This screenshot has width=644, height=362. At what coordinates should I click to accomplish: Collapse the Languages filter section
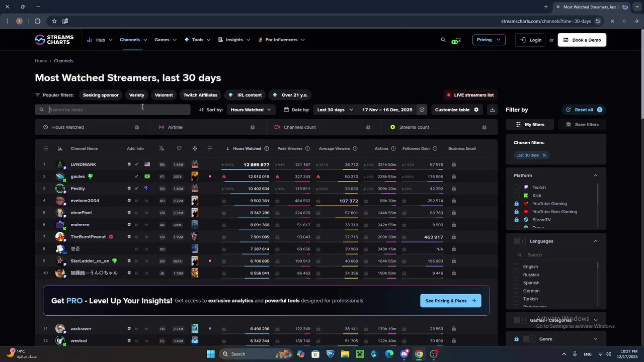click(x=596, y=241)
